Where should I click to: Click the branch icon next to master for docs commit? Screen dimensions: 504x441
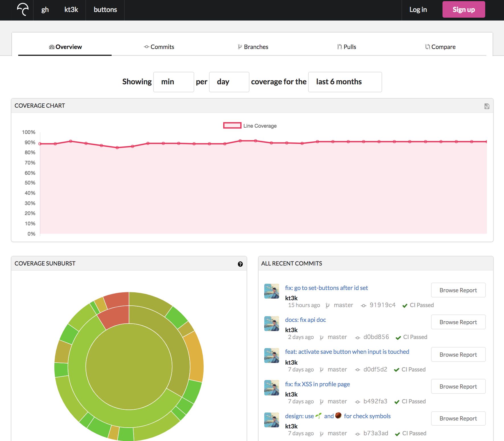point(322,337)
